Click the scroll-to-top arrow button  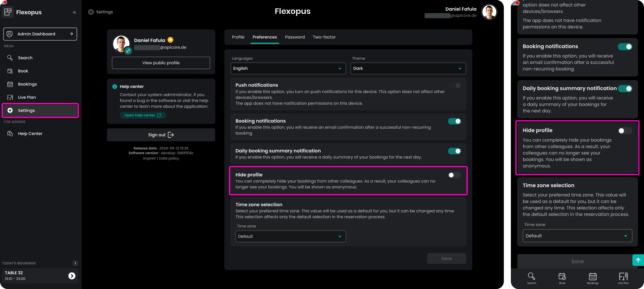coord(638,260)
